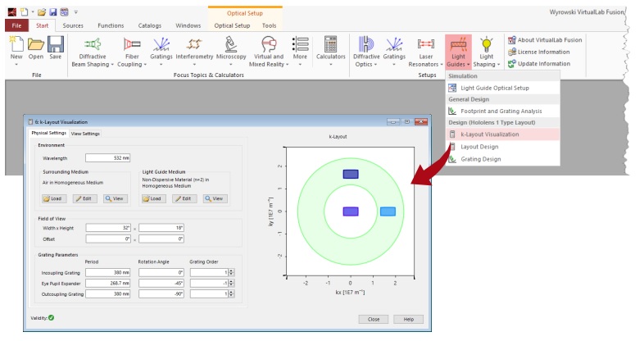Click the quick-access new document icon

click(x=25, y=12)
